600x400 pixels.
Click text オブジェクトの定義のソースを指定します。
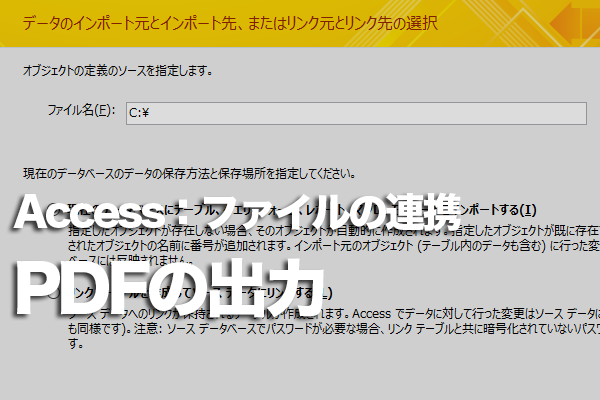[117, 71]
